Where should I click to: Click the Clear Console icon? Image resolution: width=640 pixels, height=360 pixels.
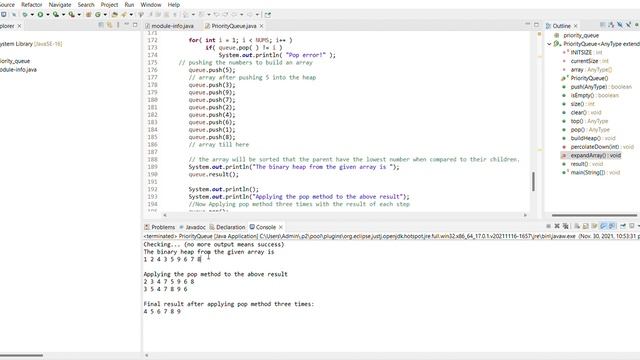577,226
